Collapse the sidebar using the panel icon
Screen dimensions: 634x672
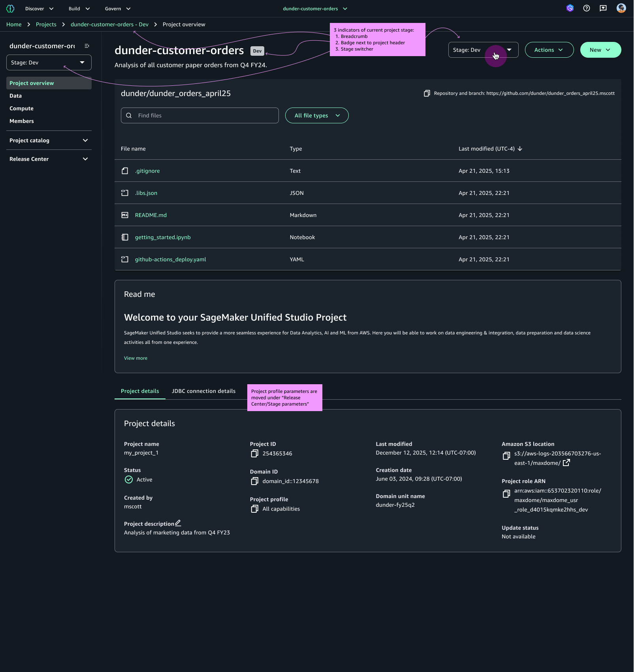[87, 45]
